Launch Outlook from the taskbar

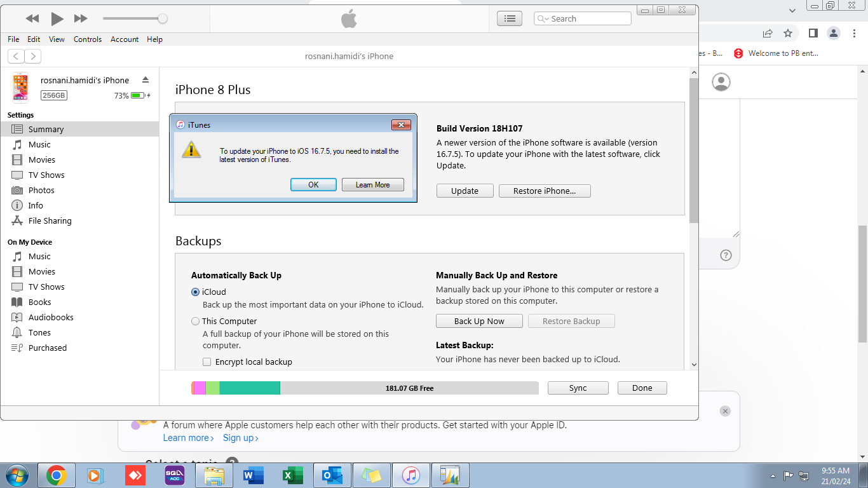tap(332, 475)
